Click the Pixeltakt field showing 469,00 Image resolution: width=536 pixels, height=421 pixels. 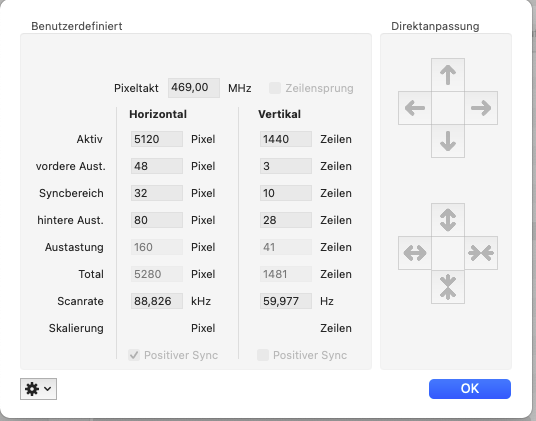point(194,88)
